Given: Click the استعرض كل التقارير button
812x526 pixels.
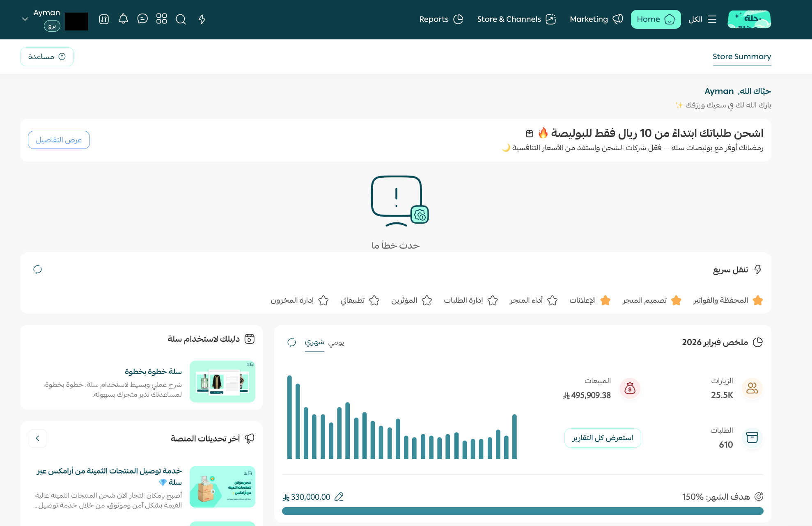Looking at the screenshot, I should 602,438.
